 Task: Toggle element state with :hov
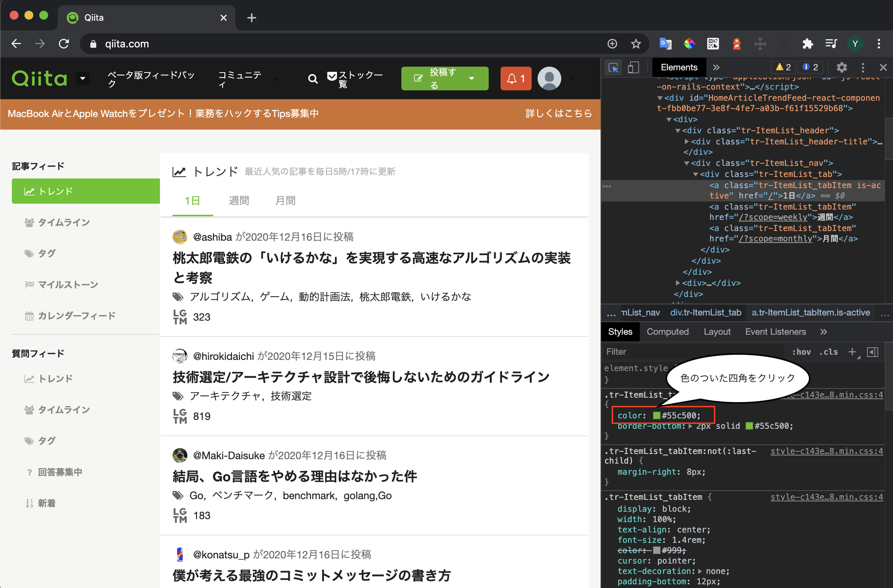pos(802,352)
